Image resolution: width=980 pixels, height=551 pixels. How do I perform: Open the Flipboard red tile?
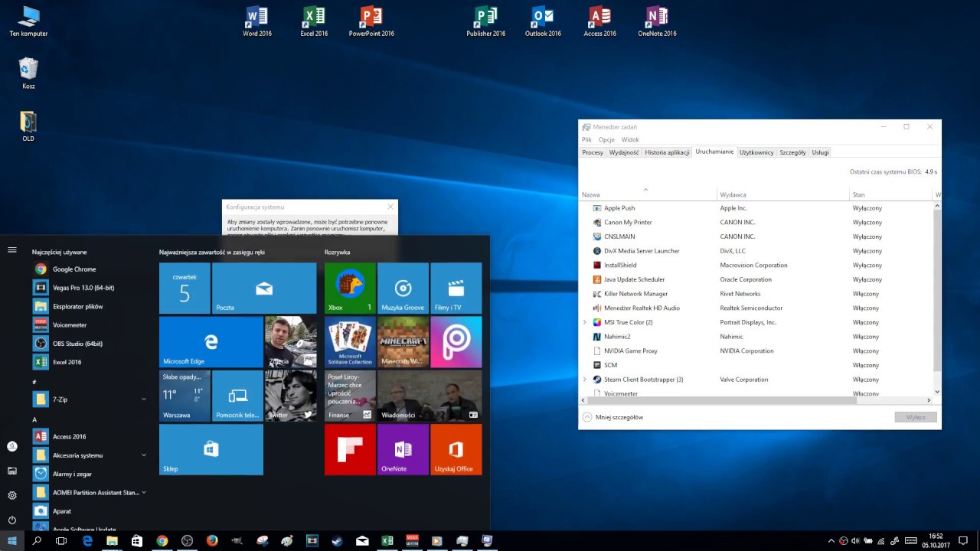(350, 450)
